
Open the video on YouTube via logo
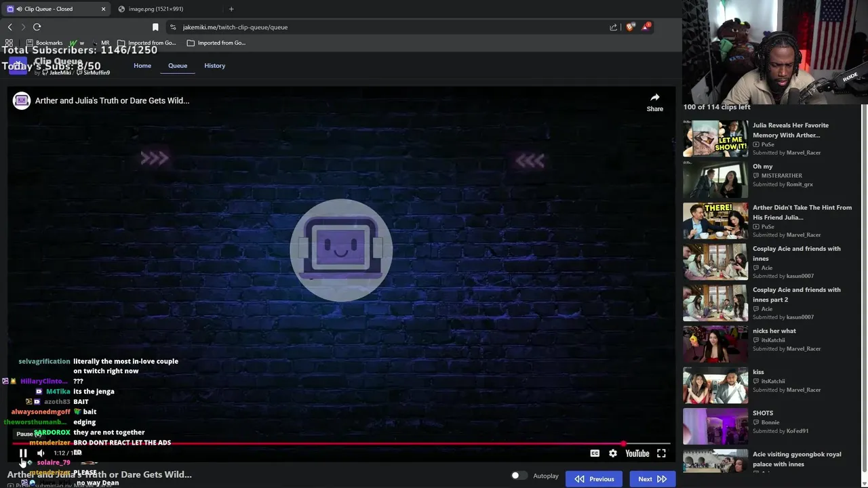click(x=637, y=453)
